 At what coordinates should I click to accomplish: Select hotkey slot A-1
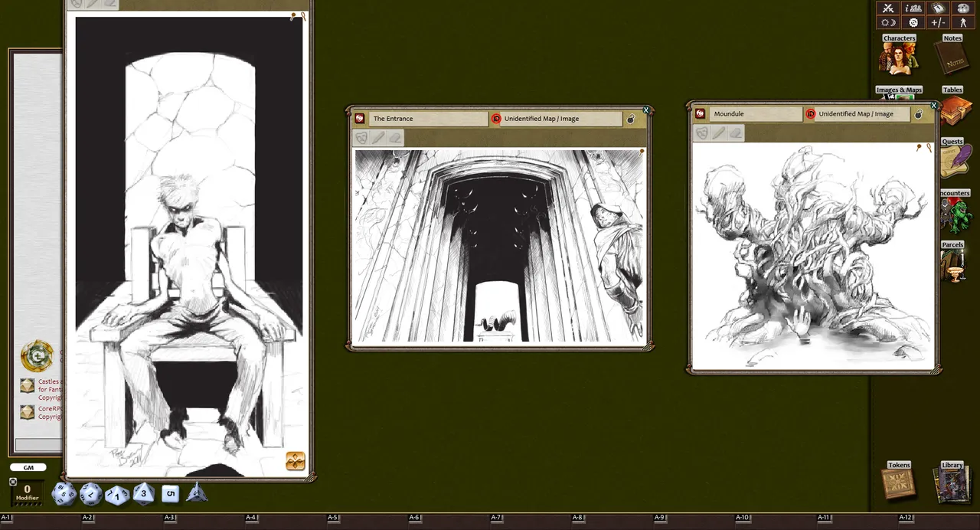click(6, 518)
